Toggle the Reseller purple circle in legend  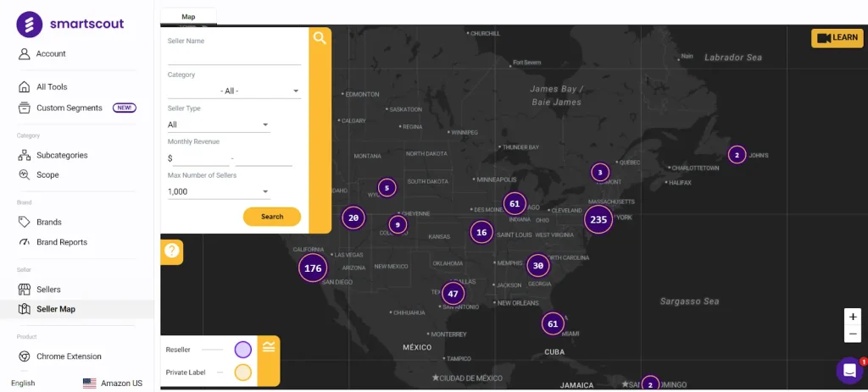(x=243, y=350)
